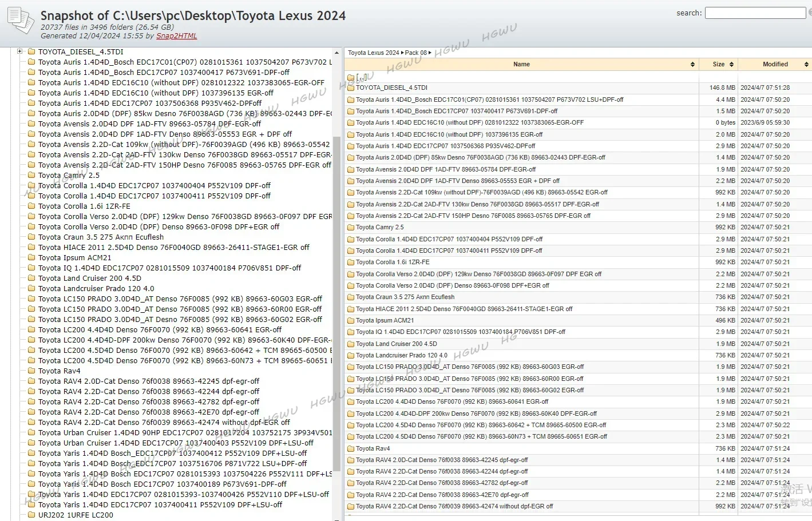Click tree folder icon for Toyota Rav4
812x521 pixels.
tap(32, 371)
